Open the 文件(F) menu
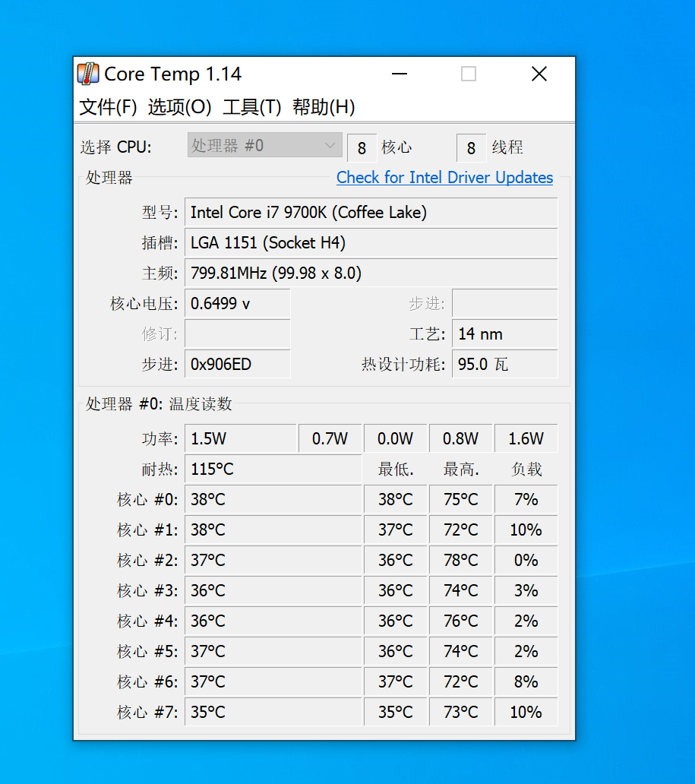 [x=108, y=107]
